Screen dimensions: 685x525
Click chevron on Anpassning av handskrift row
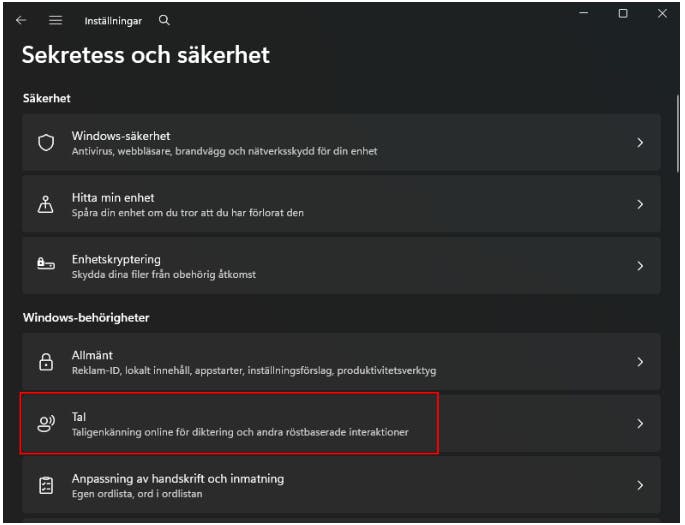coord(640,485)
